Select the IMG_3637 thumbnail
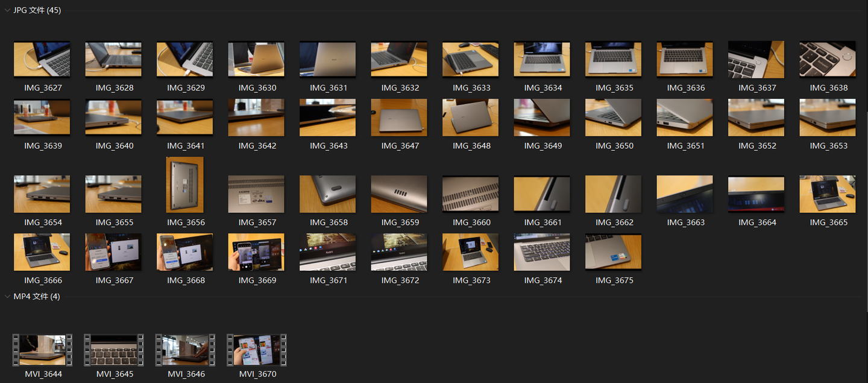 [x=756, y=59]
